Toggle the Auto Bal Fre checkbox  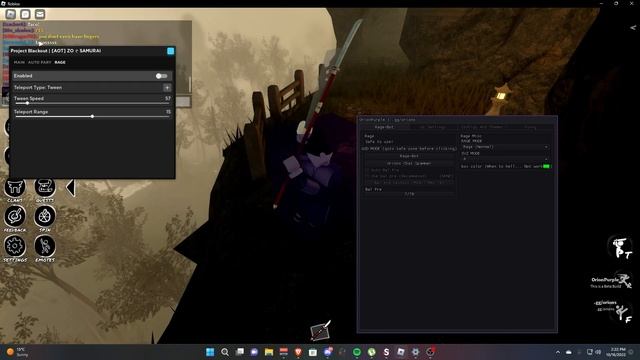(367, 170)
